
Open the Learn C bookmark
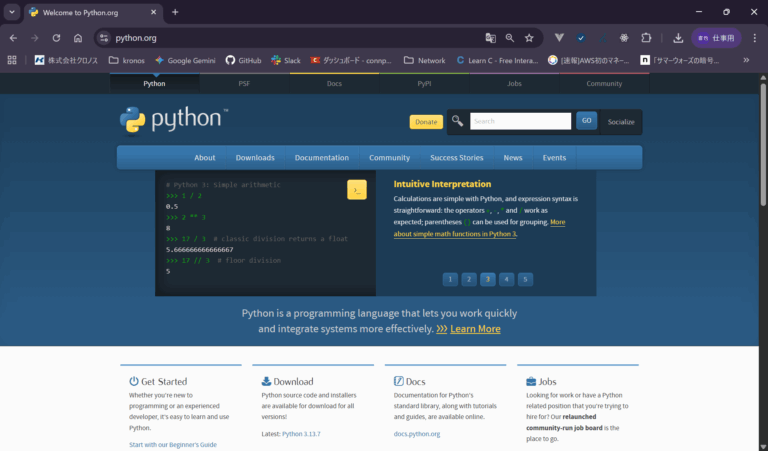click(497, 60)
